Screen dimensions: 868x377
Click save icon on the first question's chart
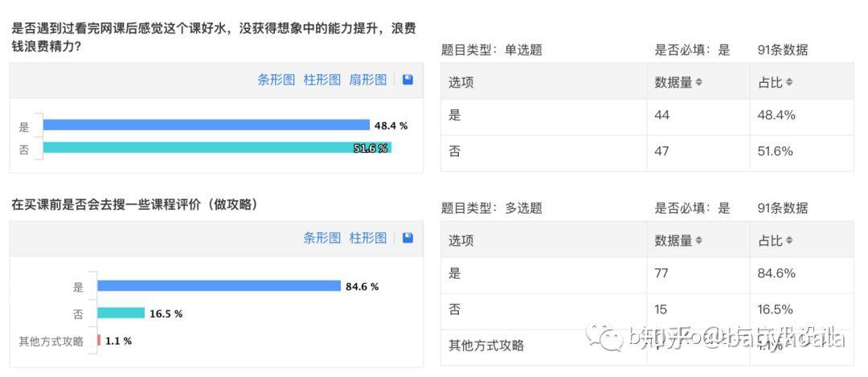(407, 80)
